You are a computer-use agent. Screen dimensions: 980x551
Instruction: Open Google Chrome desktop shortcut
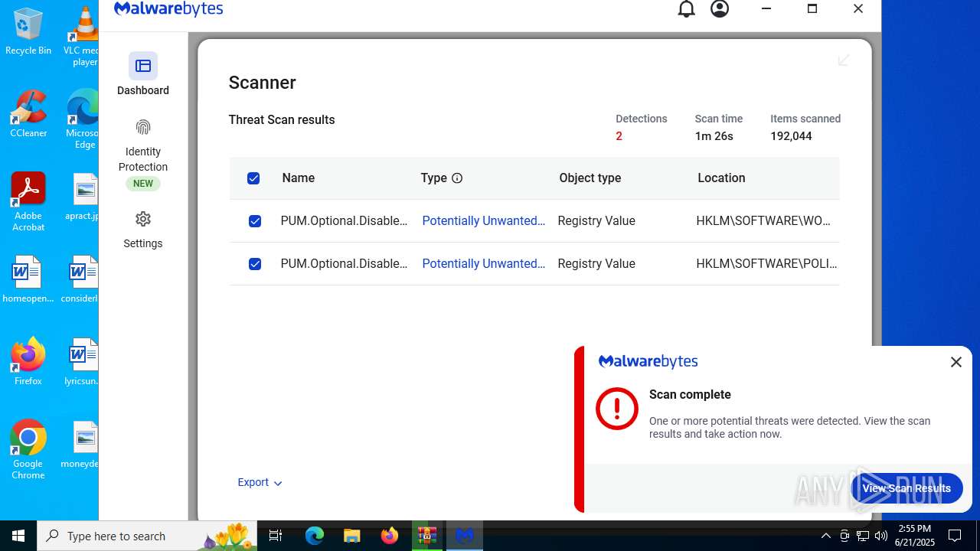[28, 450]
